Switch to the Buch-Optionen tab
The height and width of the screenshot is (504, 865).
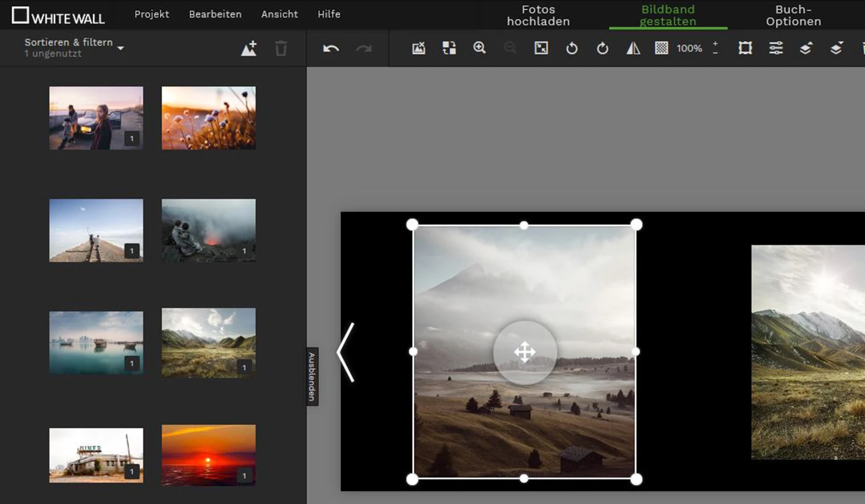click(793, 15)
